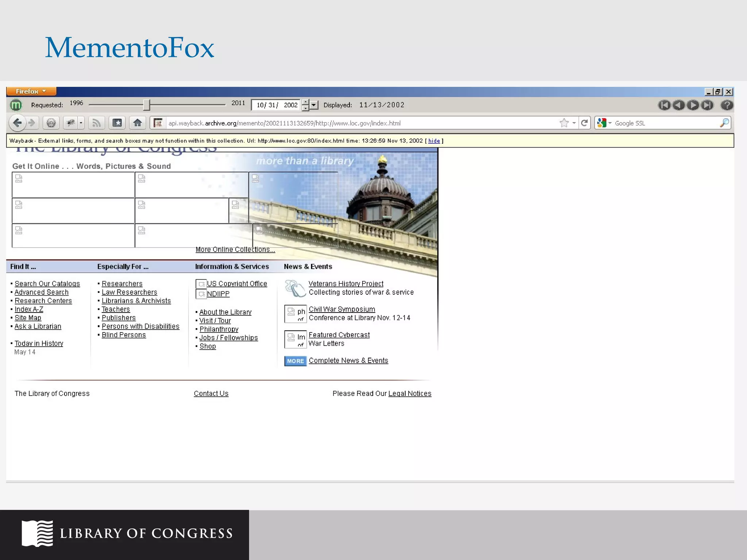Open Ask a Librarian link

pos(38,326)
